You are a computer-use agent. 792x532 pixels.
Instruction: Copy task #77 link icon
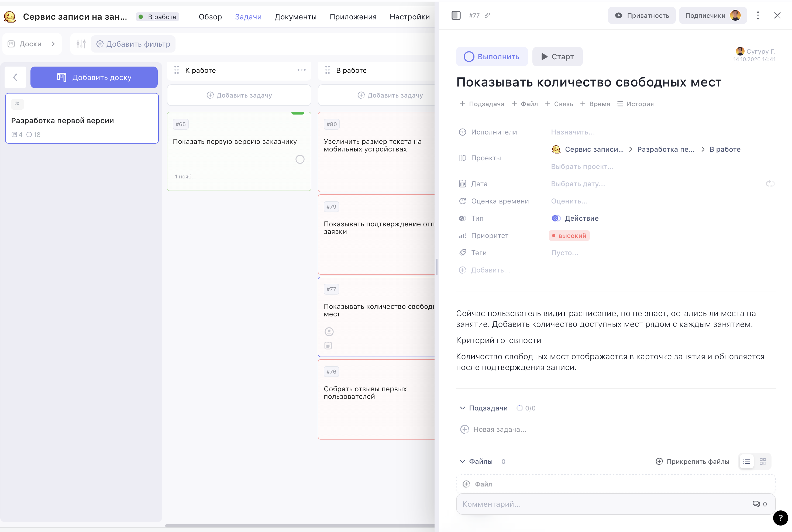487,16
